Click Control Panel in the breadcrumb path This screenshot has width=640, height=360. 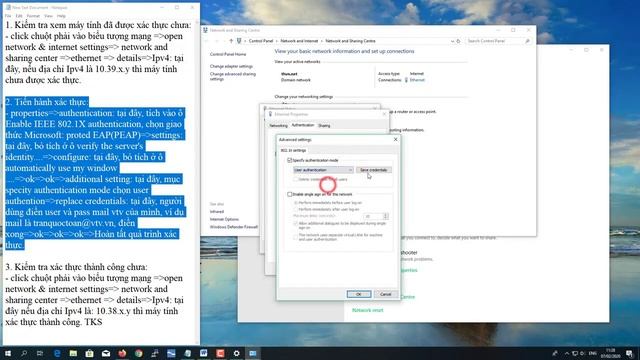pos(260,41)
